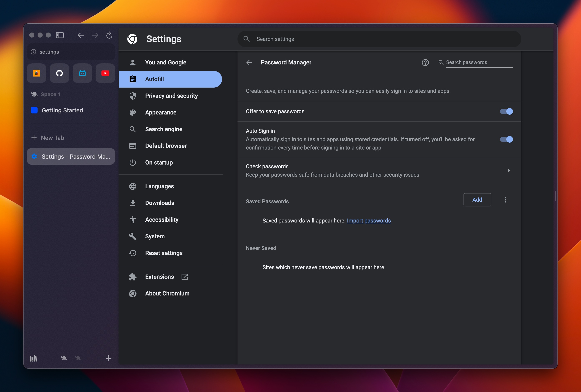Turn off the Auto Sign-in toggle
The height and width of the screenshot is (392, 581).
click(x=506, y=139)
